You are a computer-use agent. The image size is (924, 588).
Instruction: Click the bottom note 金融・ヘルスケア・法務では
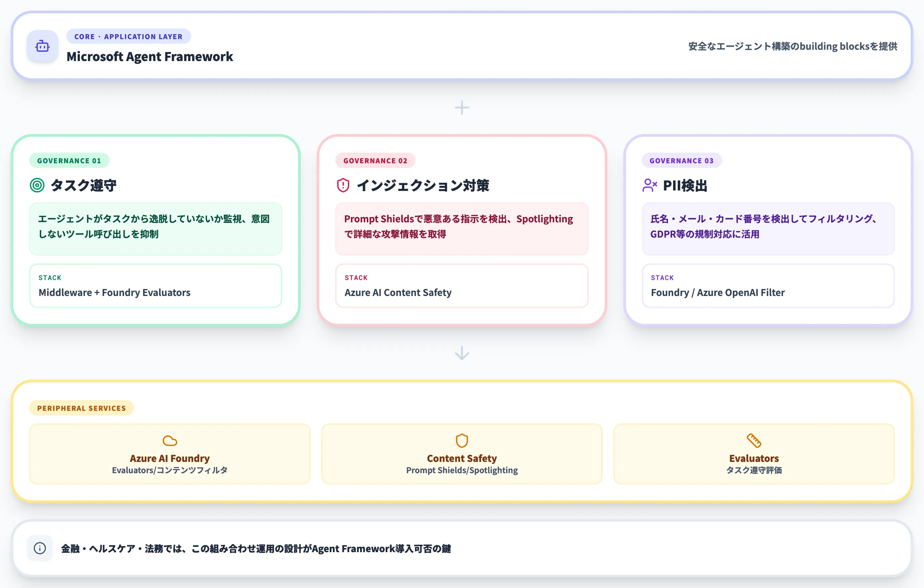pos(256,548)
